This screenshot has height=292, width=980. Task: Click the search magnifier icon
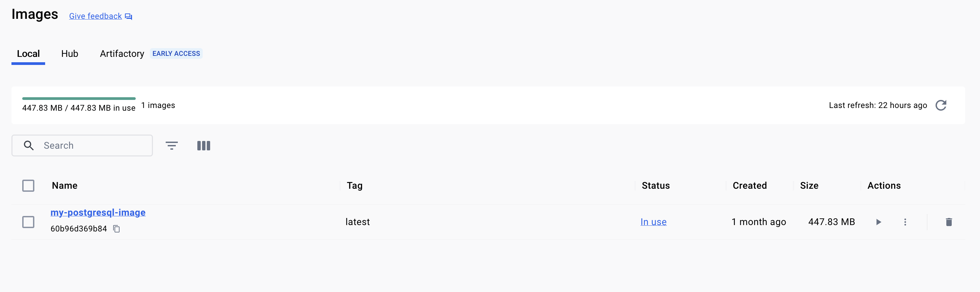(29, 145)
